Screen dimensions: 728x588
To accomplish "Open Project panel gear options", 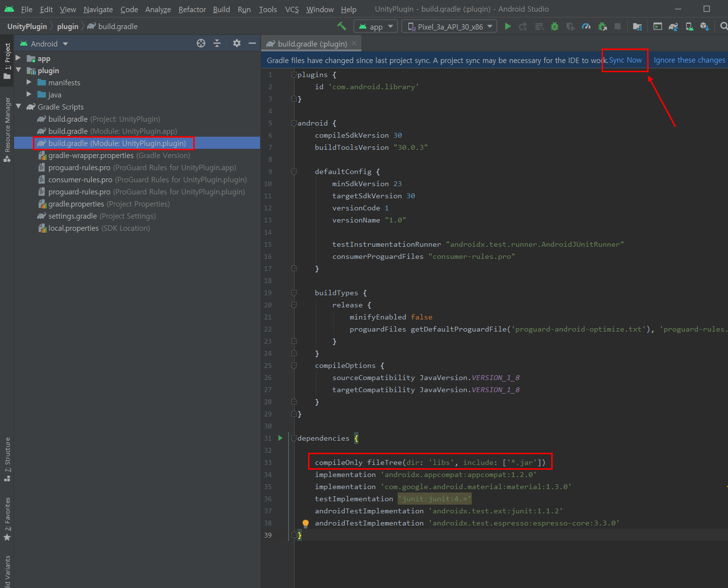I will 236,44.
